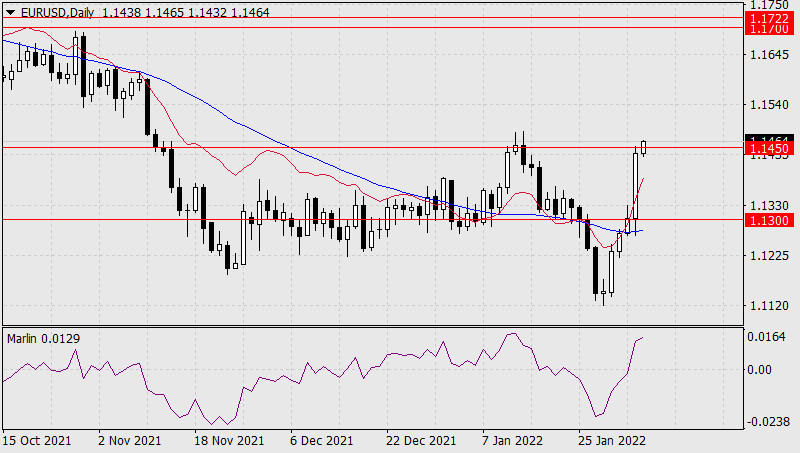Click the 1.1645 price axis value
Screen dimensions: 800x453
coord(769,55)
